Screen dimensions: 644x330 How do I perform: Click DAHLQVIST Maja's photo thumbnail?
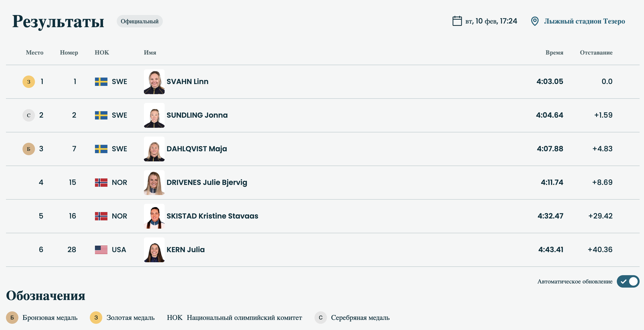pos(154,149)
